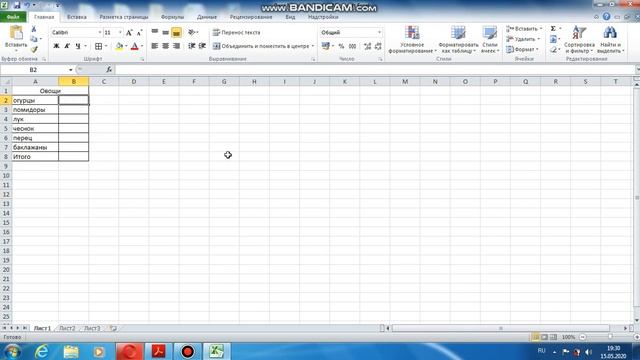Align cell text to the top
640x360 pixels.
pos(155,32)
